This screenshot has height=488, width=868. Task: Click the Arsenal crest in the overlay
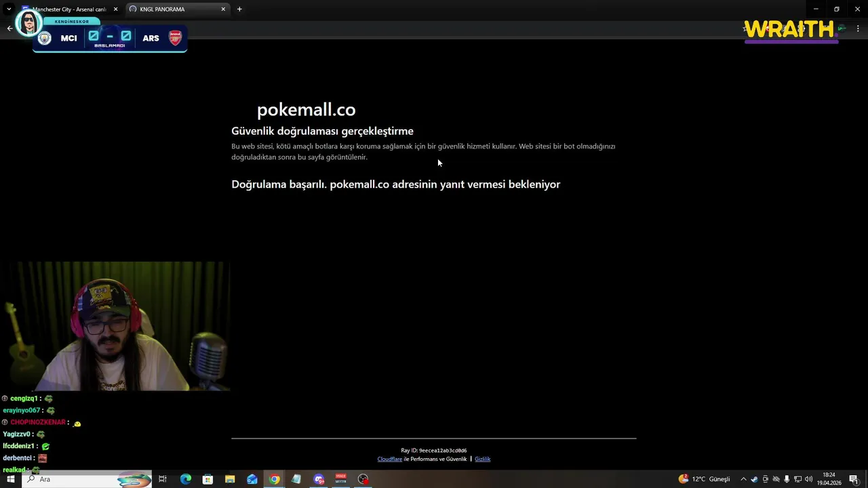[x=175, y=38]
